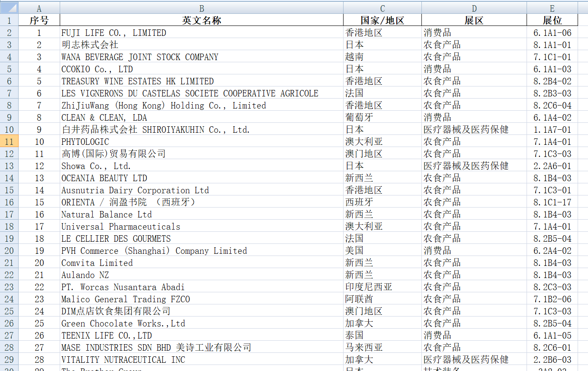Click country cell 印度尼西亚

click(382, 287)
